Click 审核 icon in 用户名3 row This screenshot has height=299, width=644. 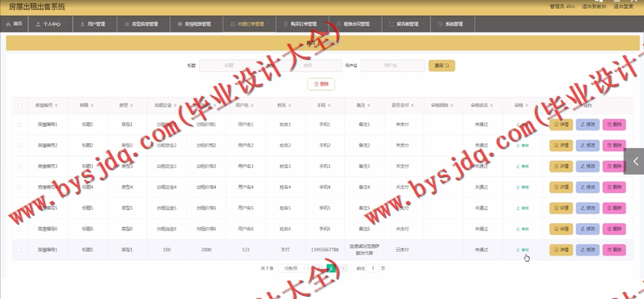point(523,166)
